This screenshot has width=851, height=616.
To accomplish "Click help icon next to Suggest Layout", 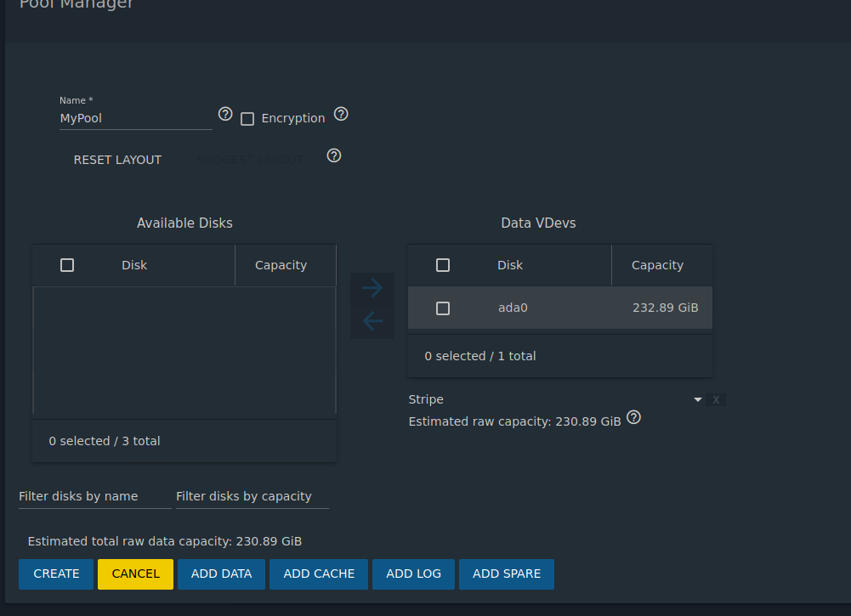I will click(334, 155).
